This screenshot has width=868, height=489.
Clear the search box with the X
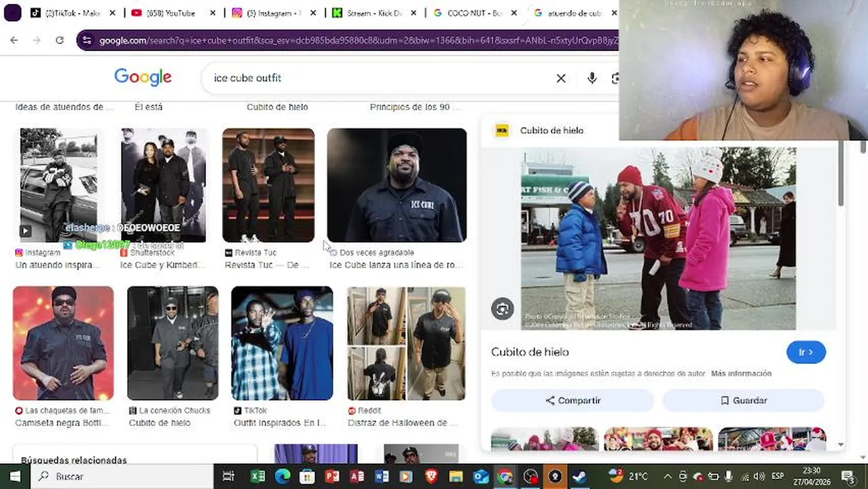[561, 78]
